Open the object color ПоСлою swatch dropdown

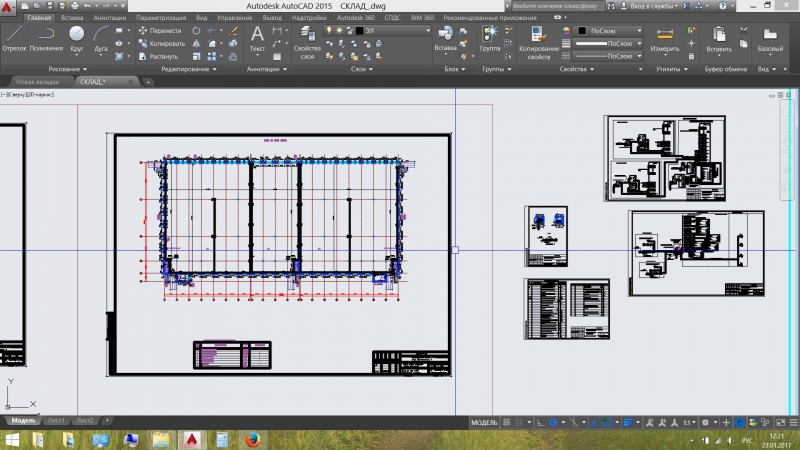(x=605, y=31)
